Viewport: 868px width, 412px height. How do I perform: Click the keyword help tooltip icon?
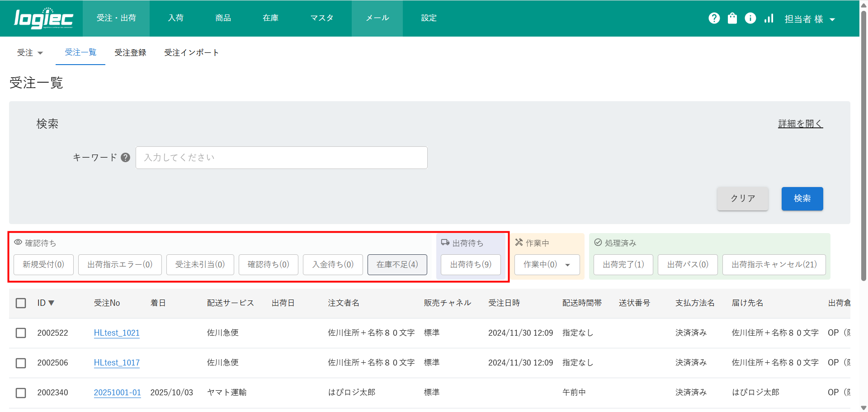click(126, 158)
